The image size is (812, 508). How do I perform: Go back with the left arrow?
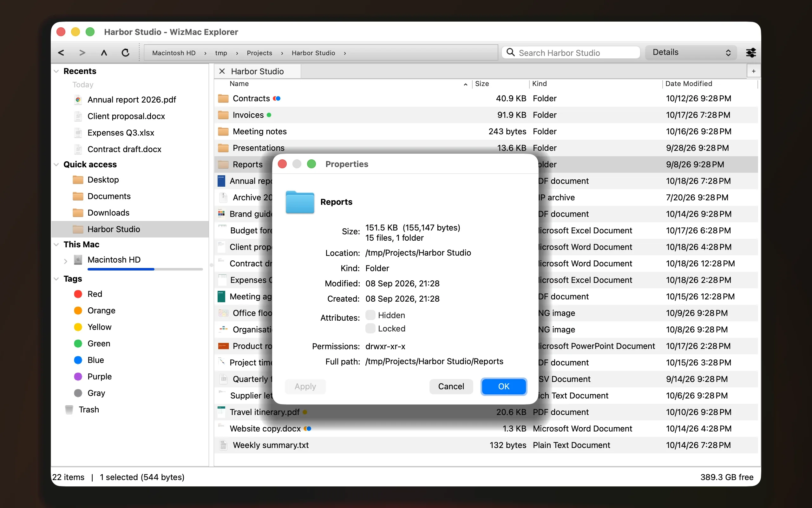click(x=61, y=53)
